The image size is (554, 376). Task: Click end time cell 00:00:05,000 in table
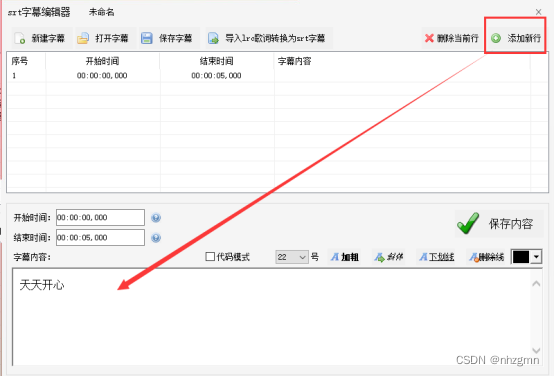tap(216, 76)
